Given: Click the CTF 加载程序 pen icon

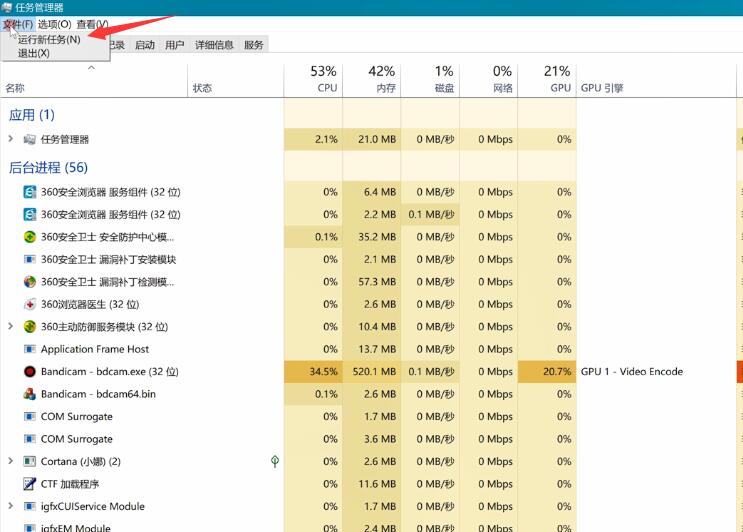Looking at the screenshot, I should tap(29, 484).
